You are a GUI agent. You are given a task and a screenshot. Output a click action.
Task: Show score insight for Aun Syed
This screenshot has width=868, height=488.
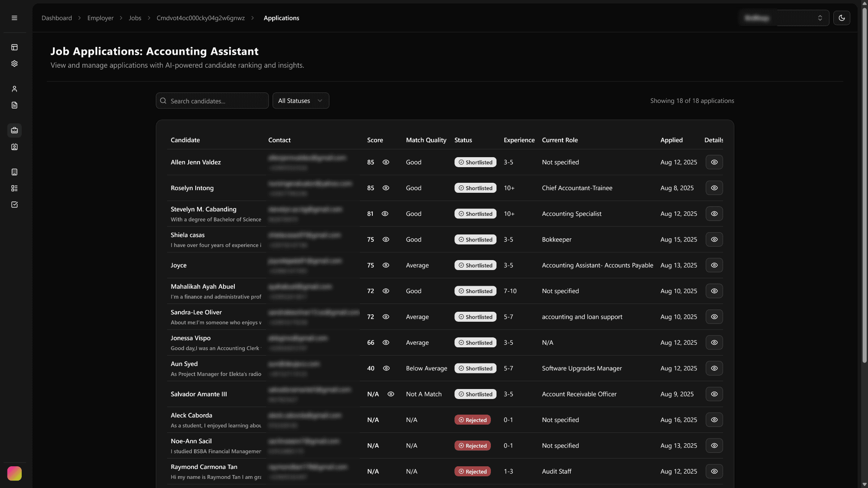[386, 368]
